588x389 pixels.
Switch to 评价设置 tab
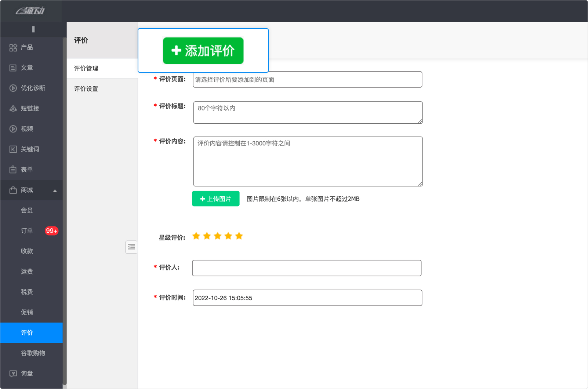[86, 89]
